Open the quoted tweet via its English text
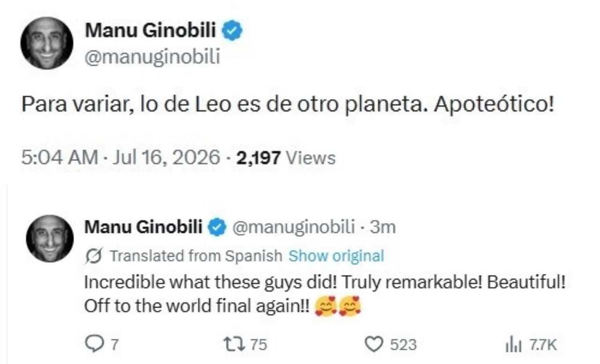The width and height of the screenshot is (600, 364). pyautogui.click(x=325, y=295)
